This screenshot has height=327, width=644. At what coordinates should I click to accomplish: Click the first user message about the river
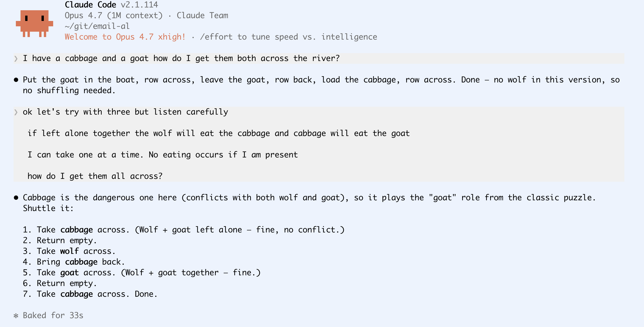click(181, 58)
